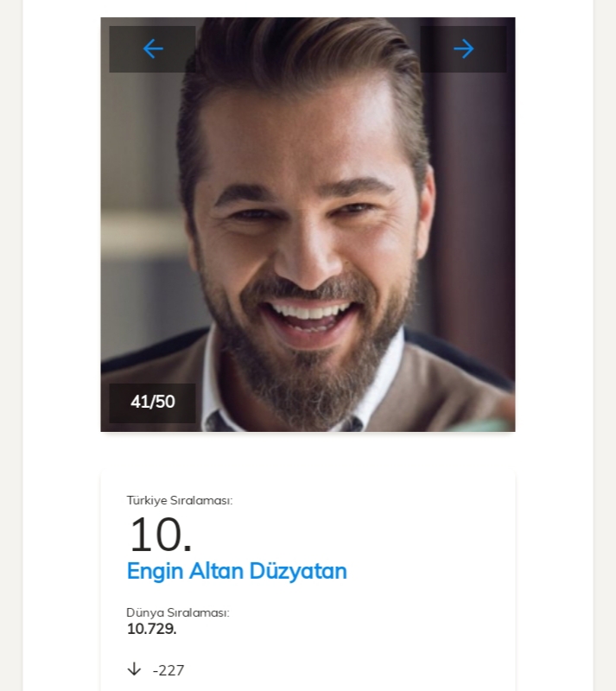Image resolution: width=616 pixels, height=691 pixels.
Task: Click the downward rank change arrow icon
Action: click(x=134, y=669)
